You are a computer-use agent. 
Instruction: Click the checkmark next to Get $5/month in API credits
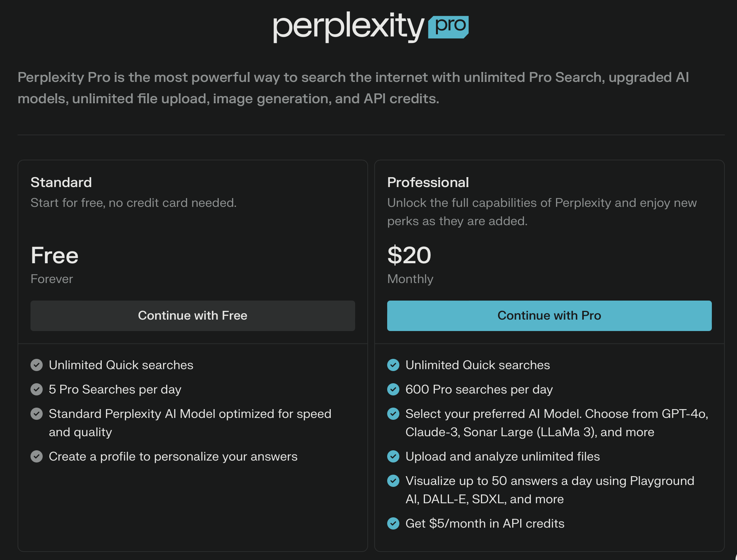point(393,523)
